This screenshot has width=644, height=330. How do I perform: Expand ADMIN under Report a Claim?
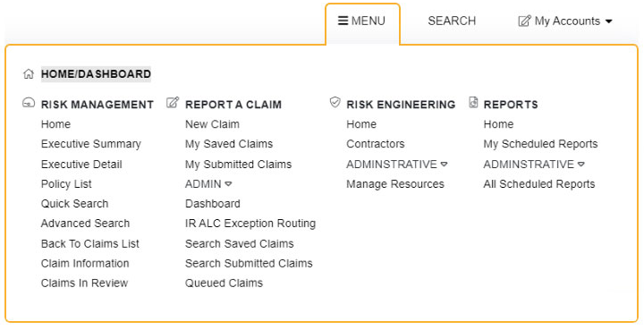click(x=228, y=184)
